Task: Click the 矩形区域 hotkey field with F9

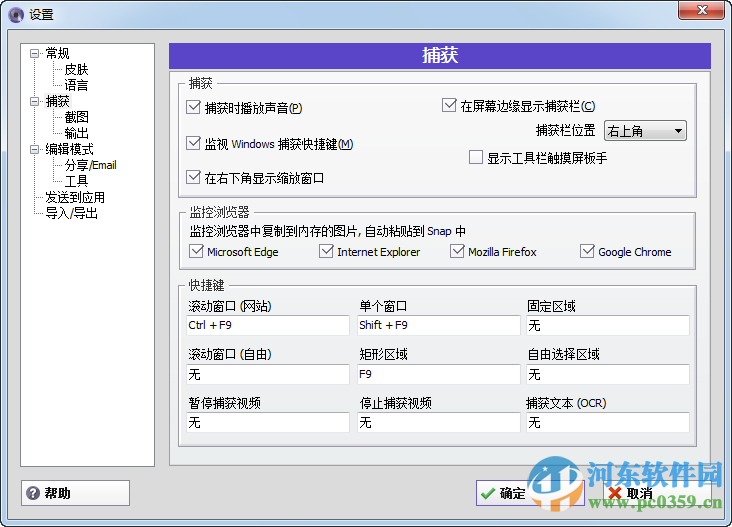Action: click(439, 374)
